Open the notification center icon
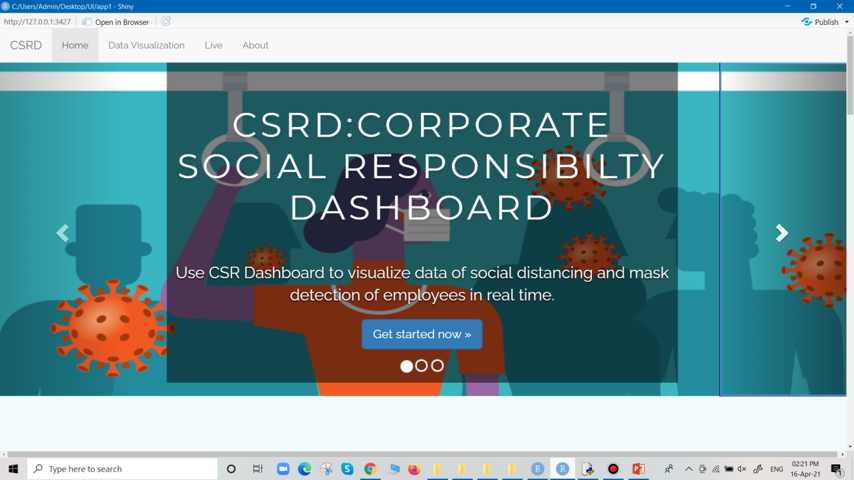Screen dimensions: 854x480 (837, 469)
